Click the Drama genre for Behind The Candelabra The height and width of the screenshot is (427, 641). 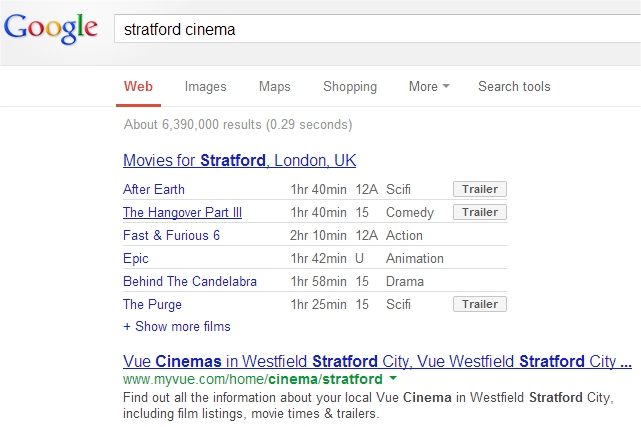click(405, 282)
